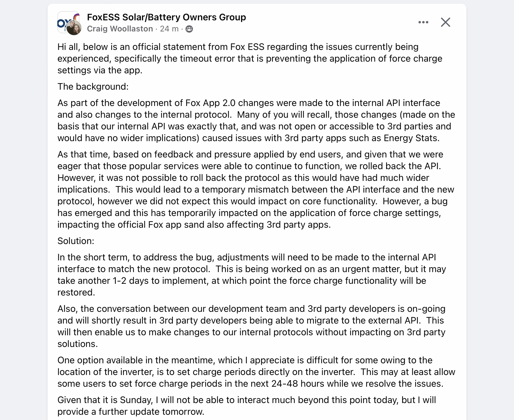Close the post with the X button
The height and width of the screenshot is (420, 514).
tap(445, 22)
